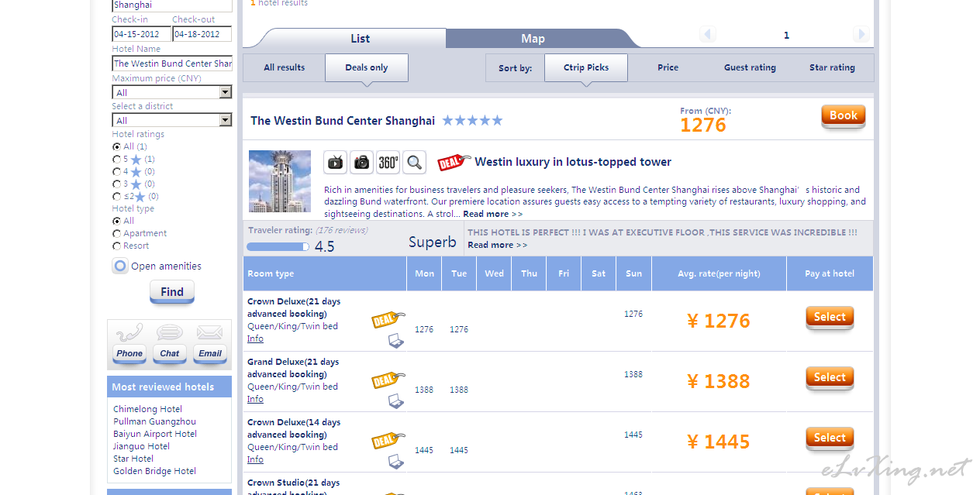980x495 pixels.
Task: Click laptop icon on the ¥1276 Crown Deluxe row
Action: (x=396, y=341)
